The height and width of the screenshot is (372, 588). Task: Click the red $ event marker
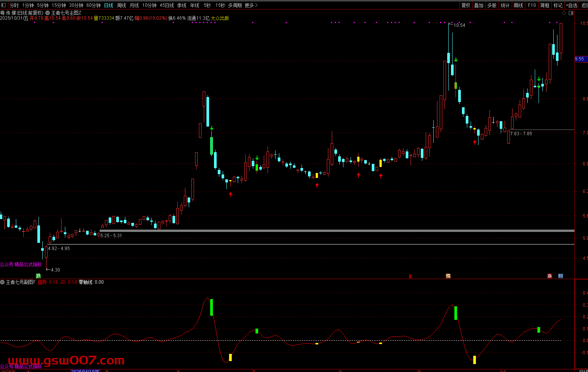pos(410,276)
